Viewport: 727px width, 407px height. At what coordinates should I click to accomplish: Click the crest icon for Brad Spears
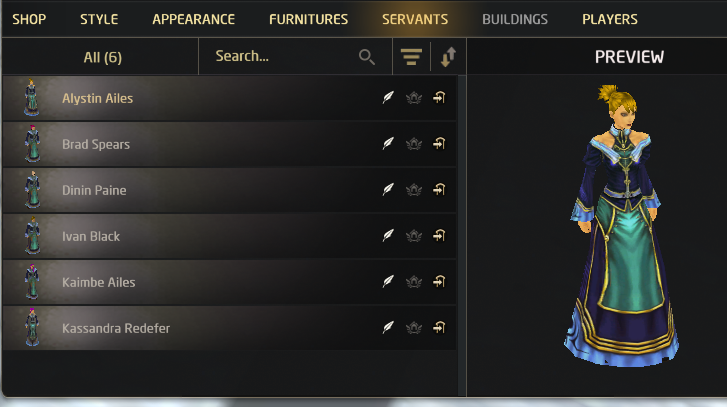[414, 144]
